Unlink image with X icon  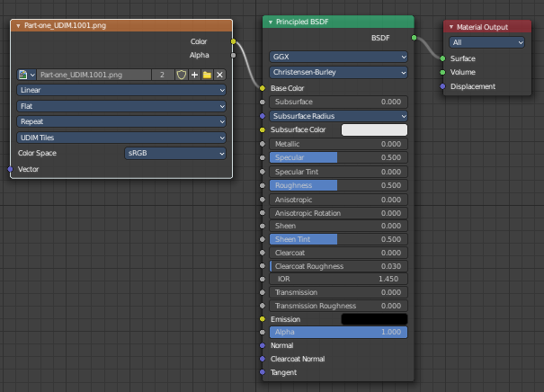tap(219, 75)
